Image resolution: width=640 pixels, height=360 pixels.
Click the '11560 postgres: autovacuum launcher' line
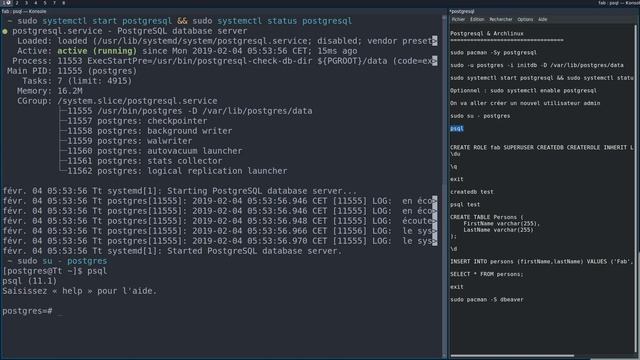click(155, 151)
